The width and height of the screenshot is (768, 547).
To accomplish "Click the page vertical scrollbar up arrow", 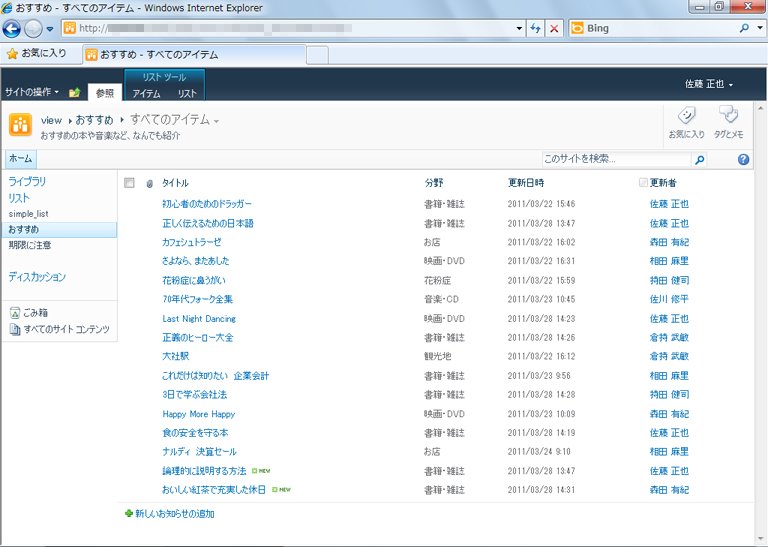I will pyautogui.click(x=760, y=108).
